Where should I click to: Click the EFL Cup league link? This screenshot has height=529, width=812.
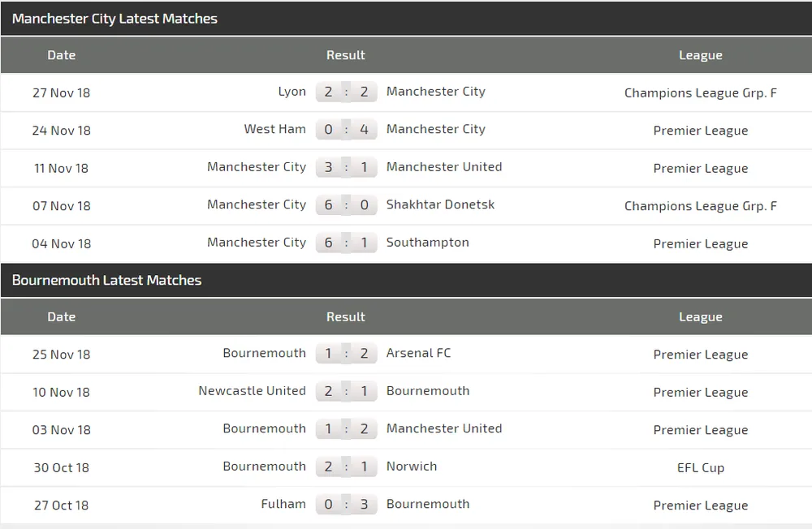pyautogui.click(x=700, y=468)
